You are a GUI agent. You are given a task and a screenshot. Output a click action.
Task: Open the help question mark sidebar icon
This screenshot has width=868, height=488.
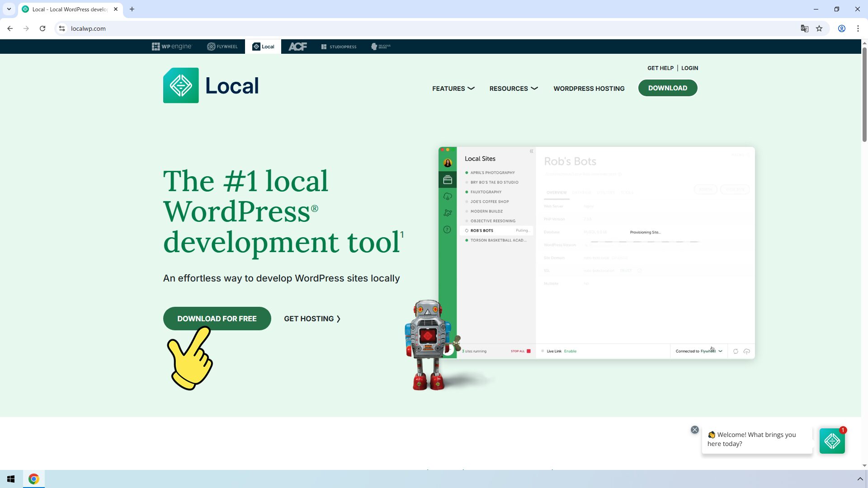point(447,230)
